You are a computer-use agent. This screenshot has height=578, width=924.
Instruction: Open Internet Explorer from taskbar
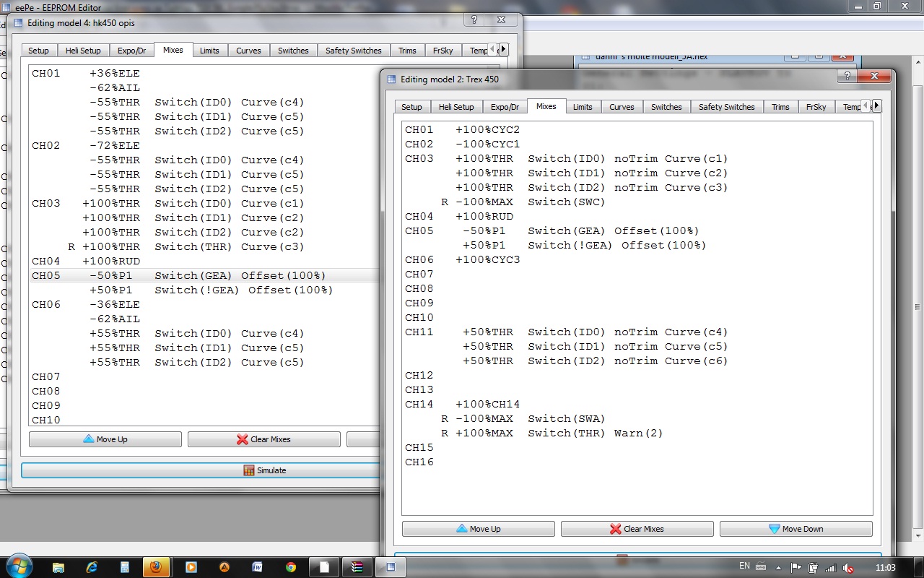tap(92, 567)
